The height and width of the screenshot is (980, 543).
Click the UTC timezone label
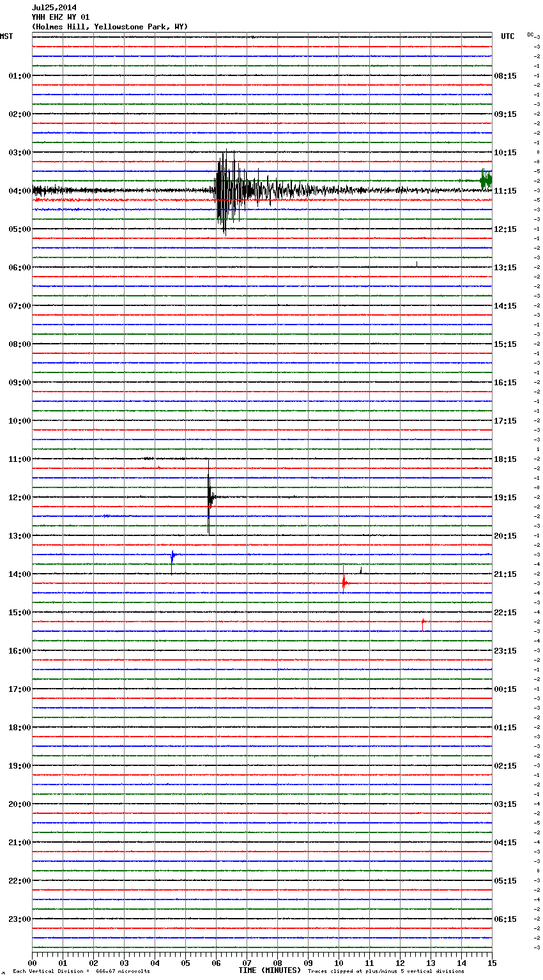[508, 36]
